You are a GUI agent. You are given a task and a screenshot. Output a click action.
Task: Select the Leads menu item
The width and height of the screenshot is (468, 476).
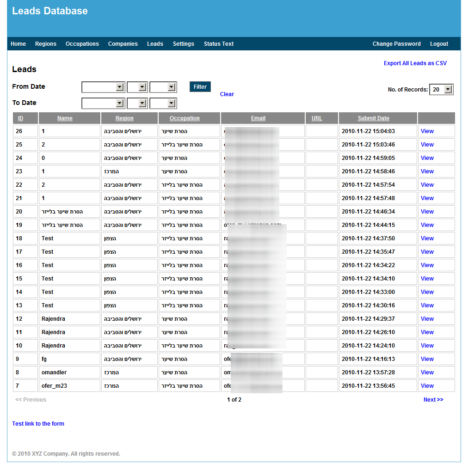pyautogui.click(x=155, y=44)
